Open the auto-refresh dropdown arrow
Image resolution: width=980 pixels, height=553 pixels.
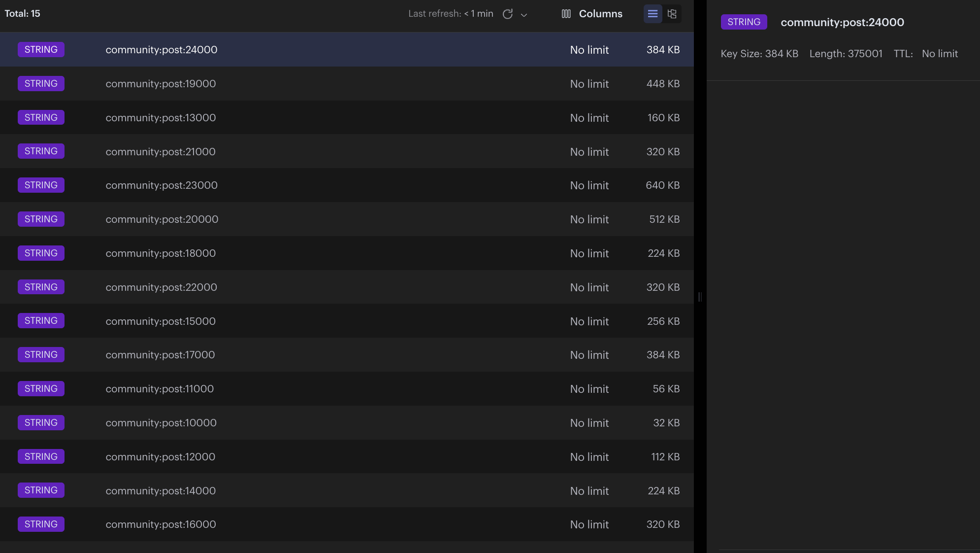pos(524,15)
